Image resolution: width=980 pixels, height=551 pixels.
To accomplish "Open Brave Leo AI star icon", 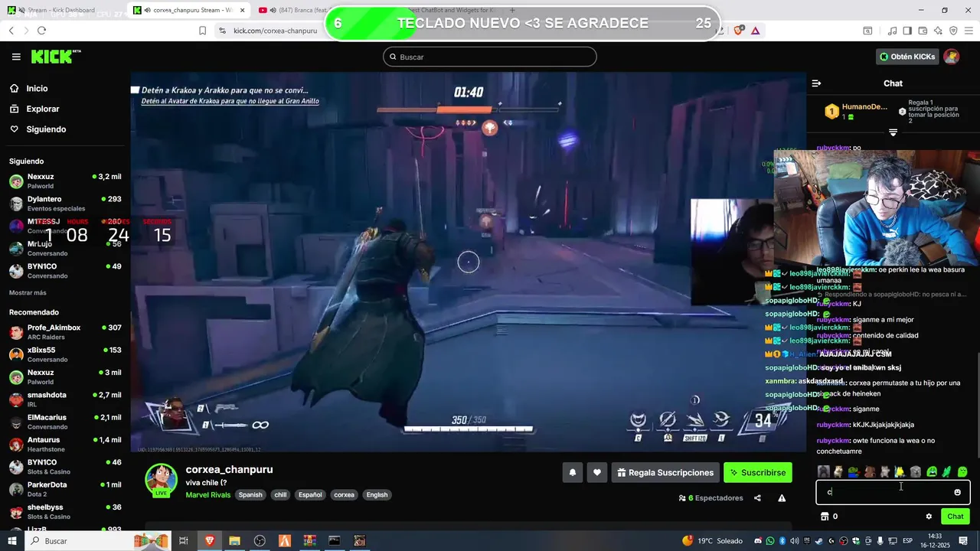I will click(x=938, y=31).
